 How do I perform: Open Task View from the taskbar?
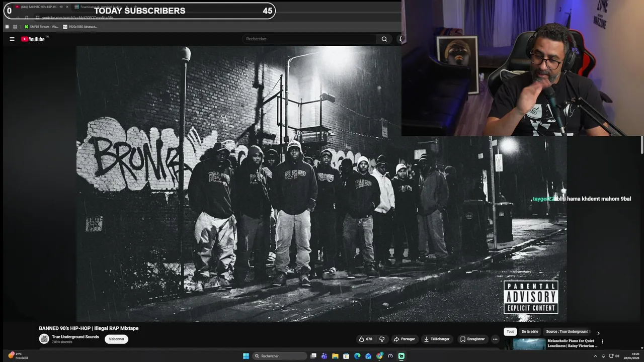[313, 356]
